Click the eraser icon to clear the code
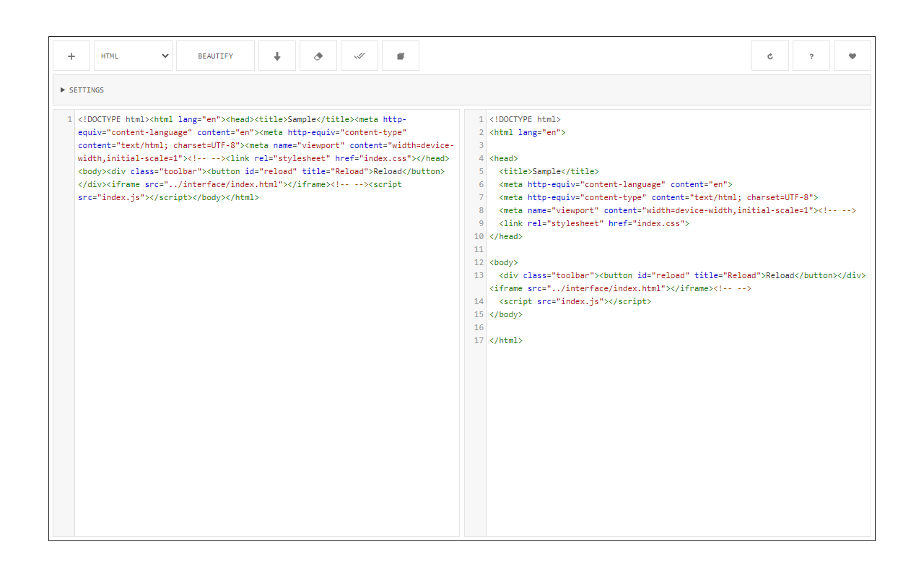Screen dimensions: 924x578 click(x=318, y=56)
